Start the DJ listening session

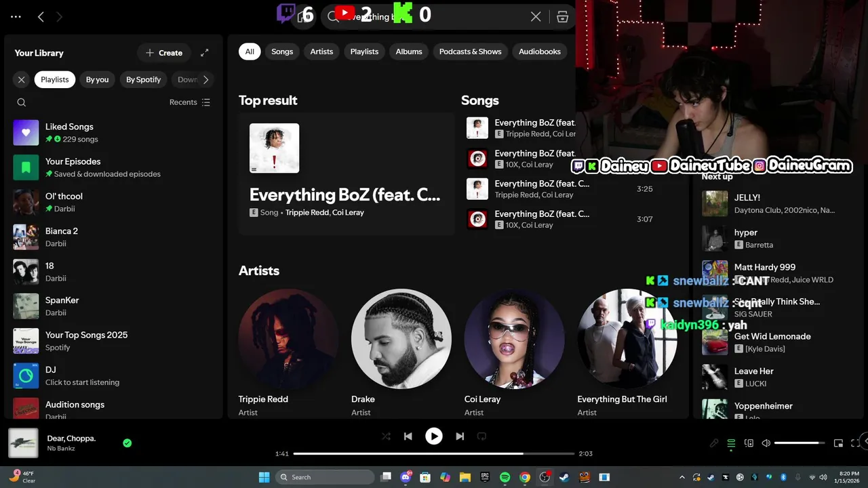(x=114, y=375)
